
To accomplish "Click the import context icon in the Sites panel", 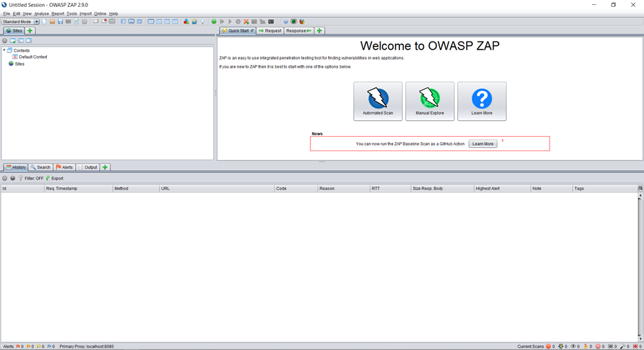I will coord(21,41).
